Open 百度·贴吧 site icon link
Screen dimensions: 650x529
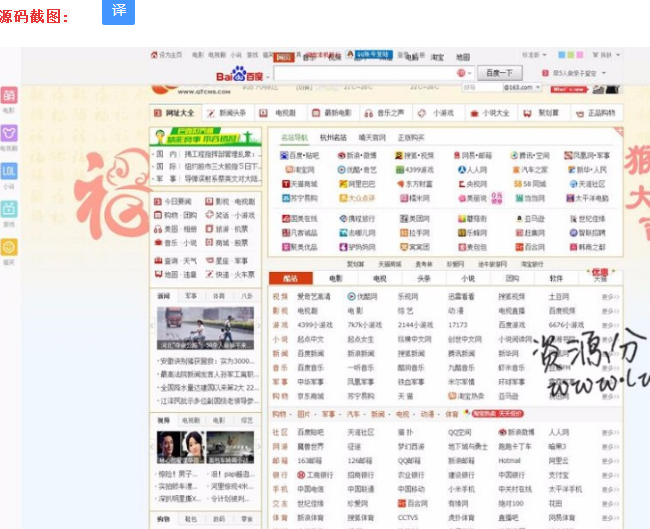(x=300, y=155)
